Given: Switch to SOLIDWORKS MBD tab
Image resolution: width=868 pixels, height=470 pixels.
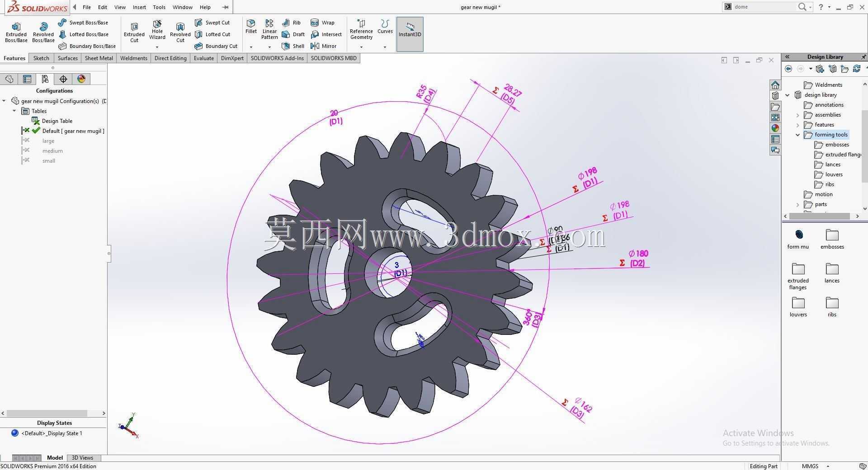Looking at the screenshot, I should 334,58.
